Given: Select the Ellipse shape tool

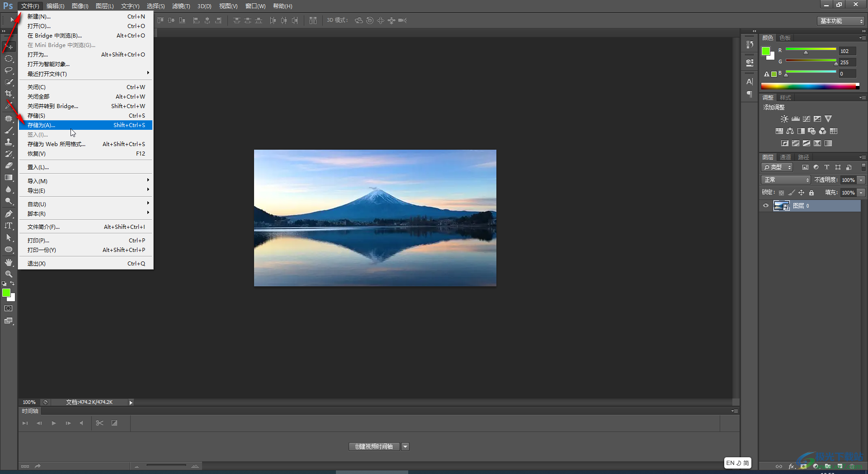Looking at the screenshot, I should (9, 249).
